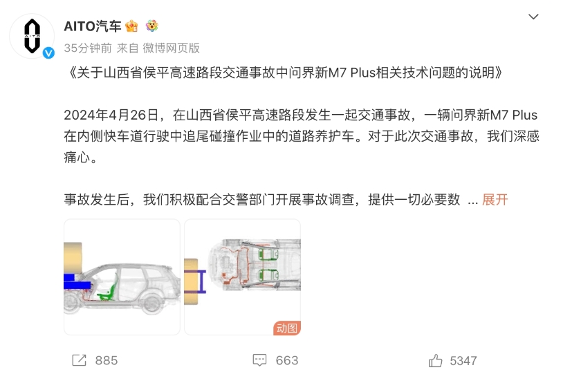Click the comment count 663

coord(287,361)
